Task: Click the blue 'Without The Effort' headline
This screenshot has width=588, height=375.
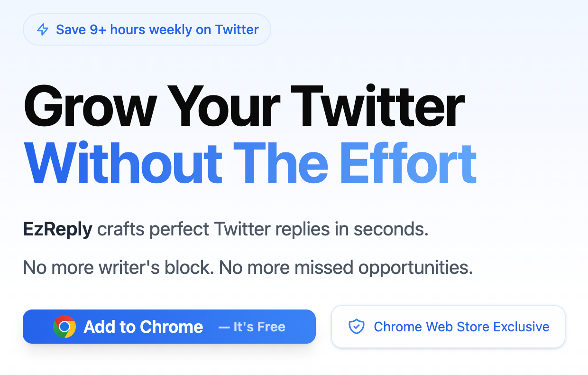Action: pos(250,164)
